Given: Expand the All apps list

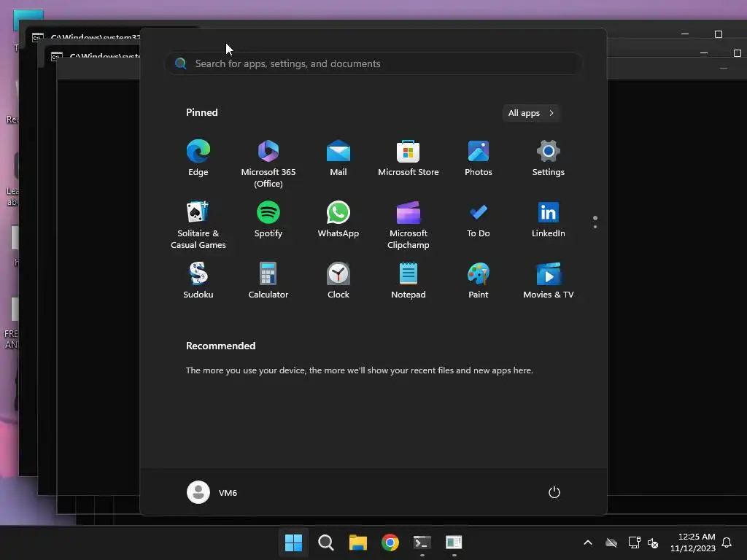Looking at the screenshot, I should tap(531, 113).
